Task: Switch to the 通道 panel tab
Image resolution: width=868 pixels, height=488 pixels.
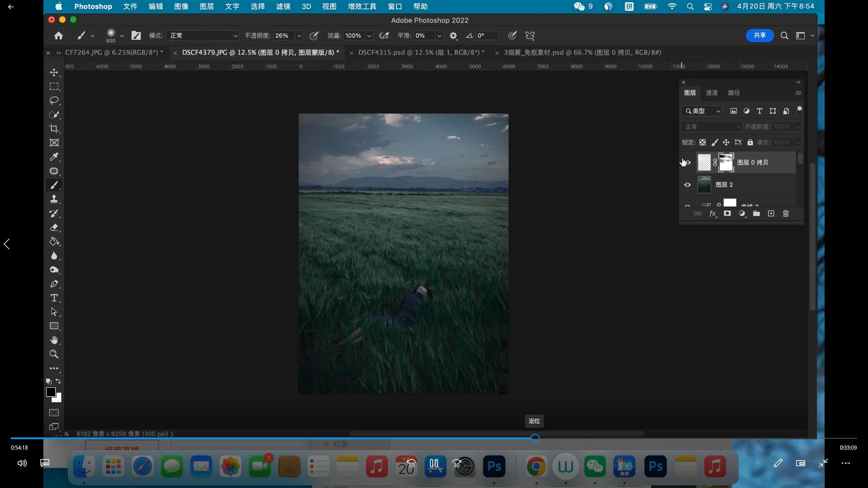Action: (x=712, y=93)
